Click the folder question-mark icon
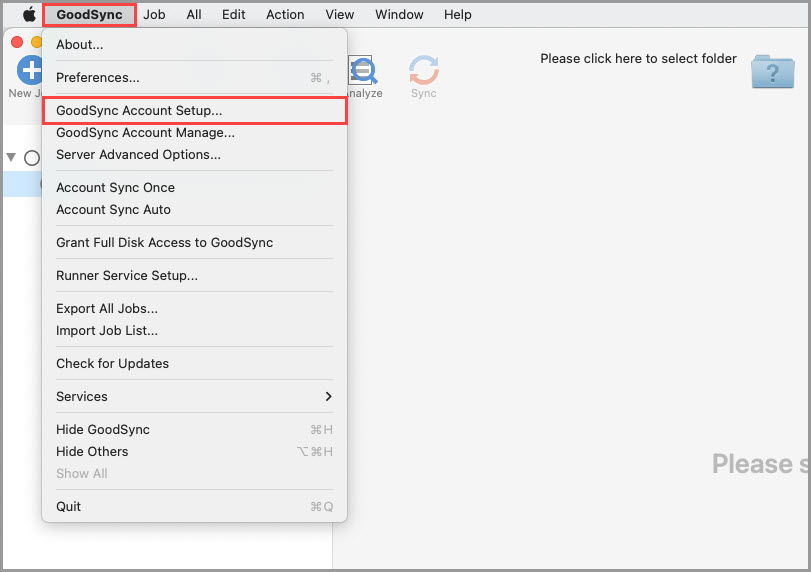 [x=773, y=71]
